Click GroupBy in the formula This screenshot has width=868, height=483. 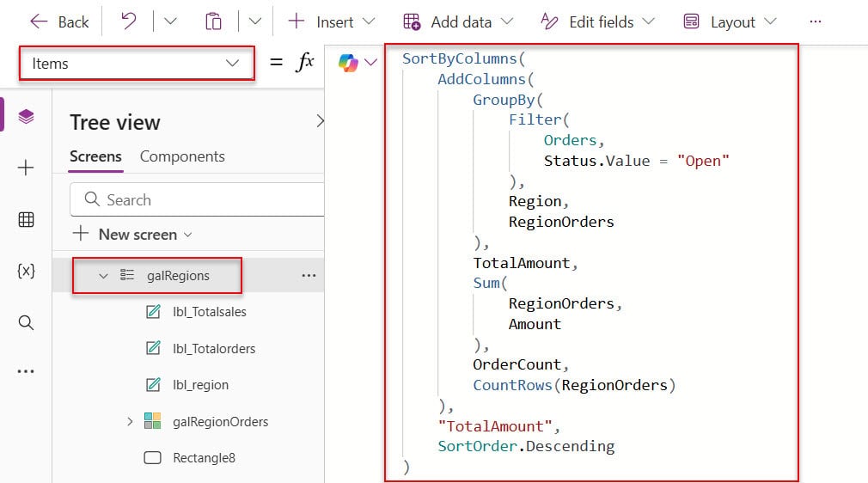click(504, 100)
